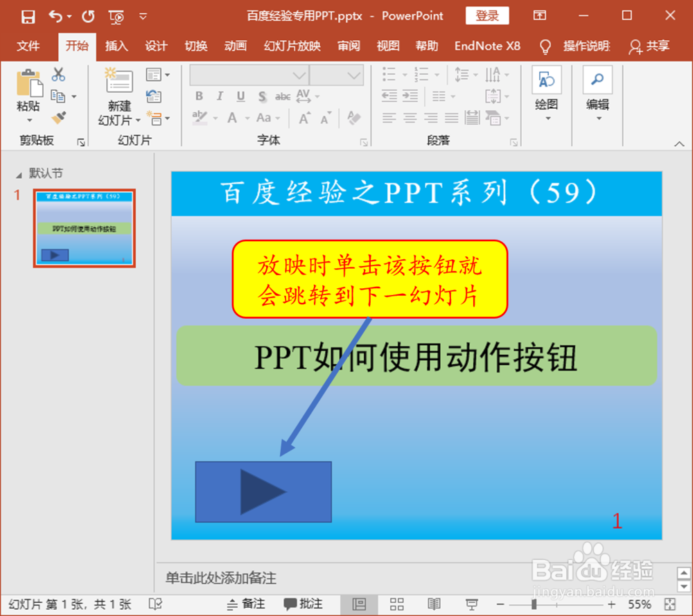Click the Decrease List Level icon
The width and height of the screenshot is (693, 616).
[389, 96]
